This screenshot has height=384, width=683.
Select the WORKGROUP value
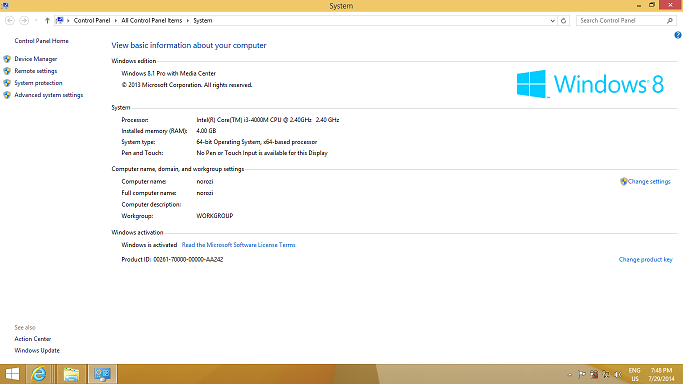[215, 216]
